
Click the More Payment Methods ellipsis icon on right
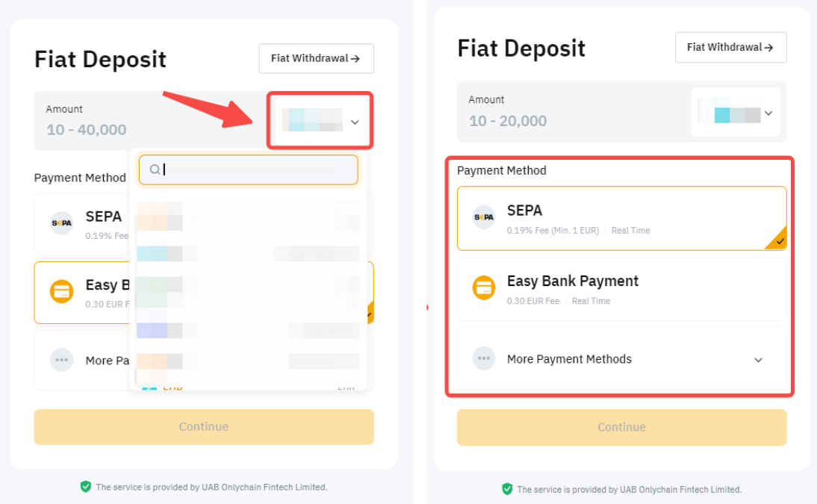[484, 359]
